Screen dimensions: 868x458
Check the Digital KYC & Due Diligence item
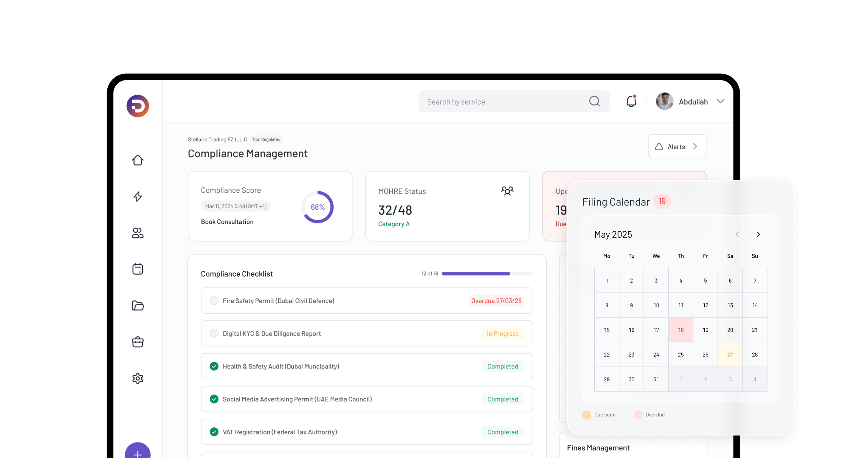(x=214, y=333)
